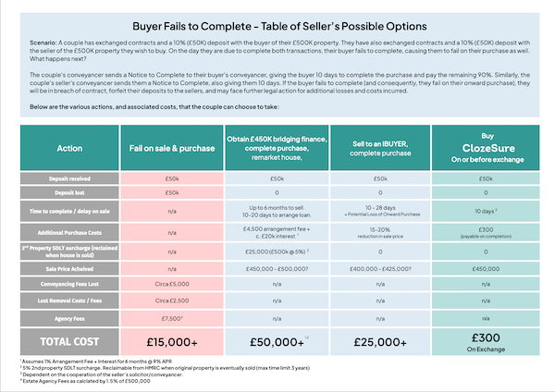Select 'Time to complete / delay on sale' label
Image resolution: width=555 pixels, height=392 pixels.
pyautogui.click(x=68, y=212)
